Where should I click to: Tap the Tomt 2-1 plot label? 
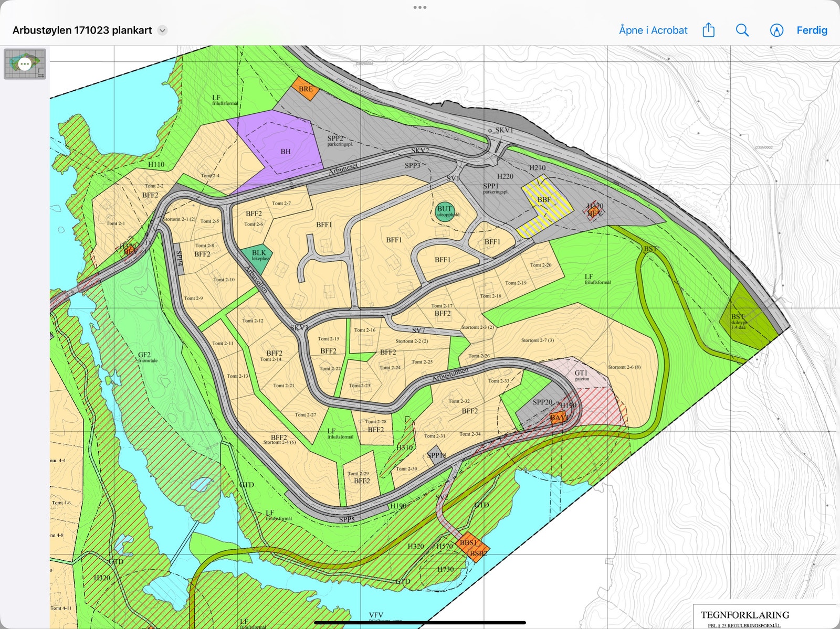[116, 223]
